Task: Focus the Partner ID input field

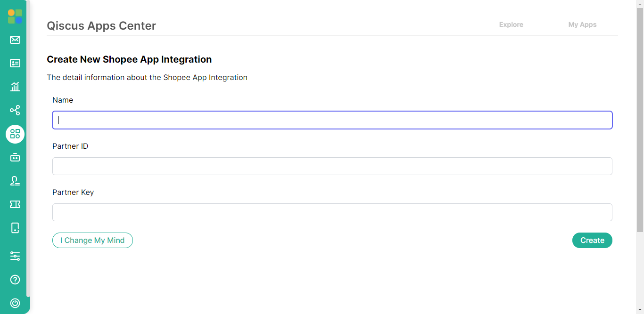Action: coord(332,166)
